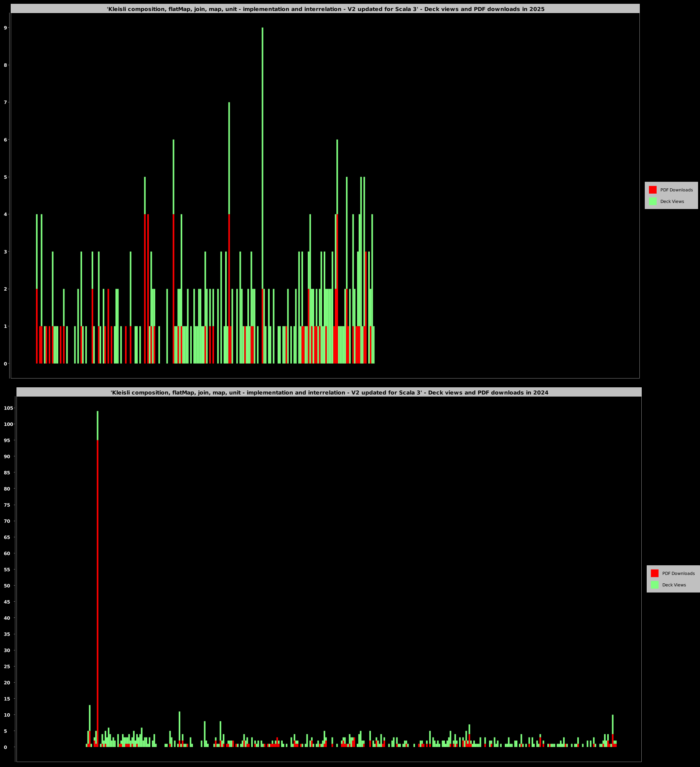Click red PDF Downloads swatch in 2025 legend

(x=652, y=190)
